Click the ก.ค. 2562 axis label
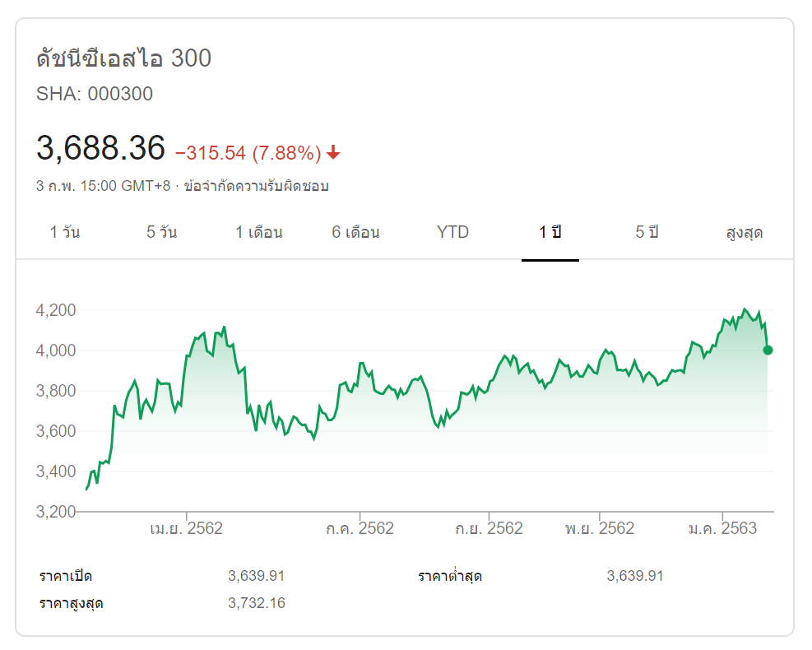Screen dimensions: 812x650 tap(359, 528)
